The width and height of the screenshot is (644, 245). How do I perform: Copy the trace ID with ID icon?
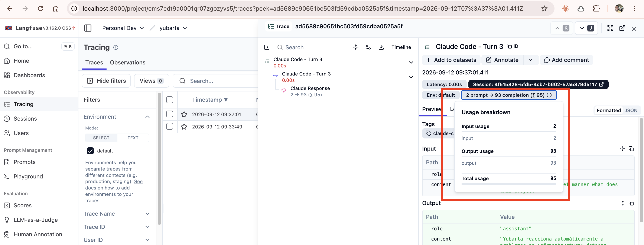(513, 46)
